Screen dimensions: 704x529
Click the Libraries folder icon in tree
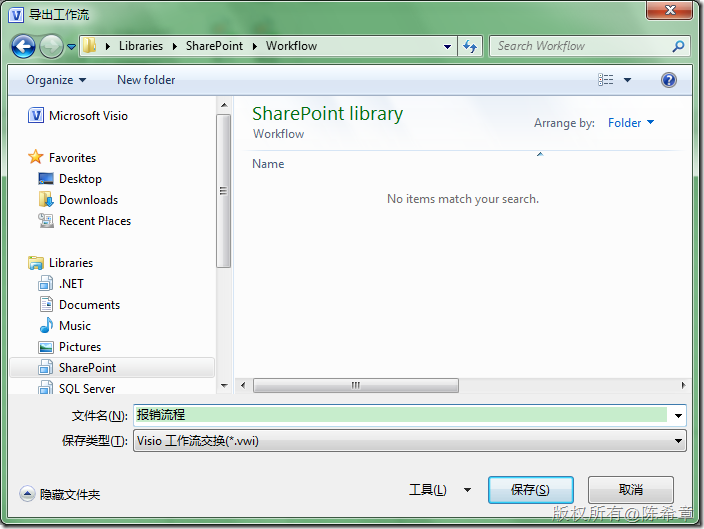pos(35,263)
